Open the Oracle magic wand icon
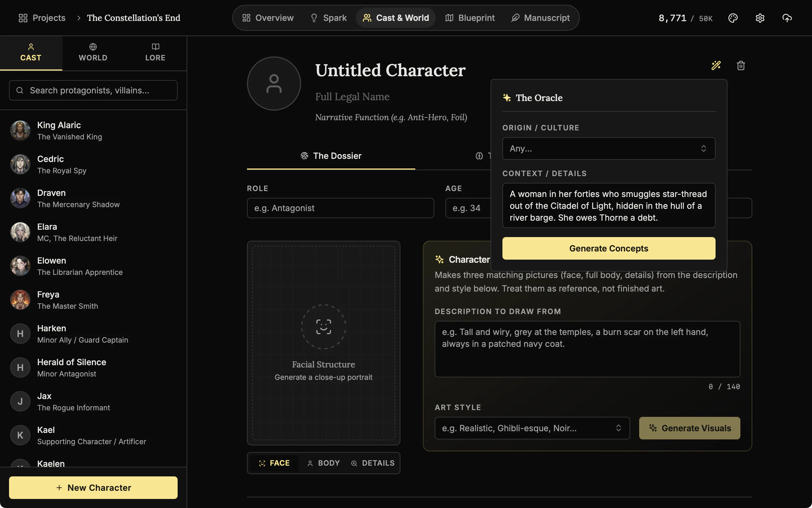The width and height of the screenshot is (812, 508). tap(716, 65)
